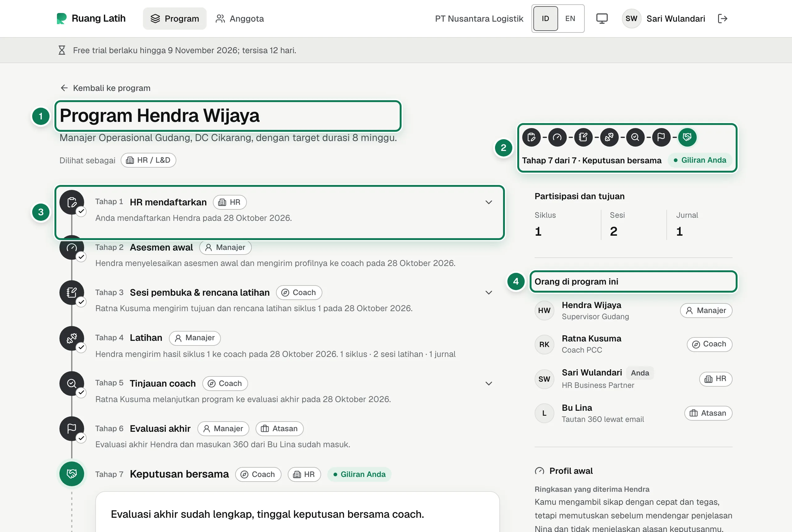
Task: Click the dumbbell practice icon in stepper
Action: (x=609, y=137)
